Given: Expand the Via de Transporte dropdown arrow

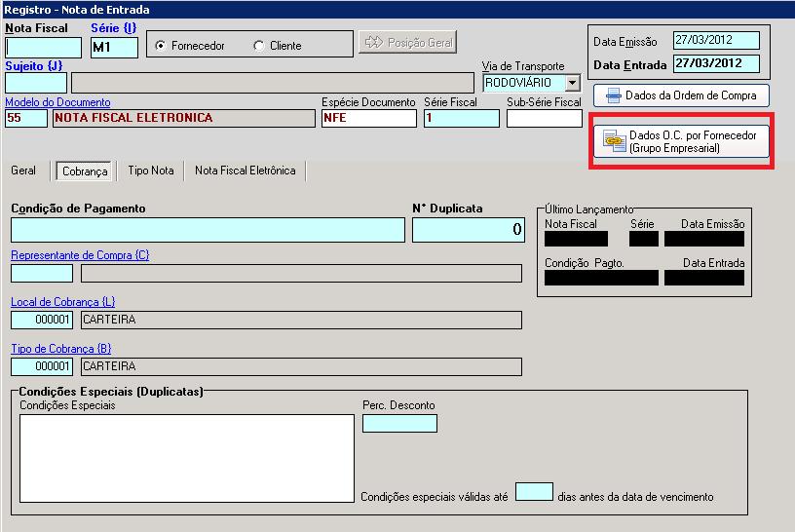Looking at the screenshot, I should click(x=573, y=83).
